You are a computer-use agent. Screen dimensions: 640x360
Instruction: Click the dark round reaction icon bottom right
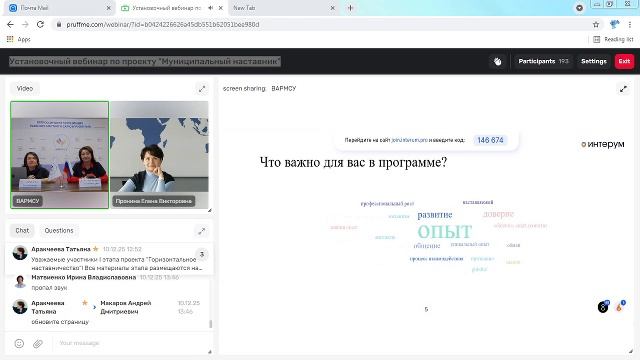[x=603, y=307]
